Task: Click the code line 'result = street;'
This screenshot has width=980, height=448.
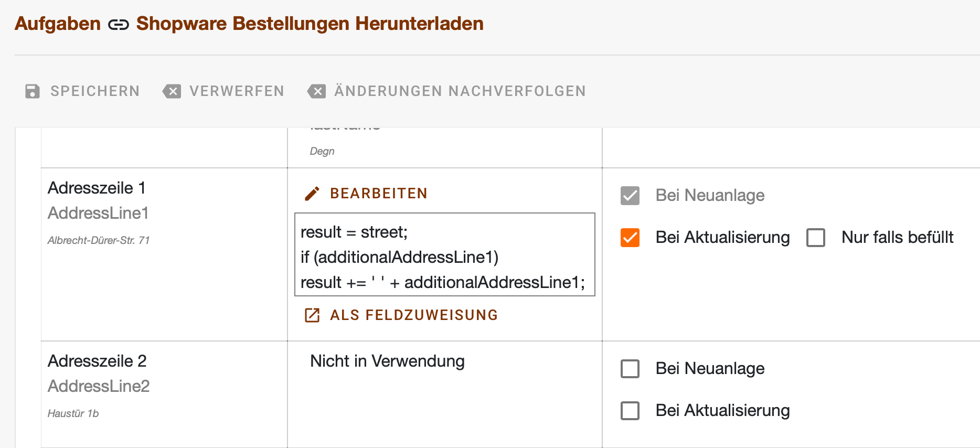Action: [x=354, y=232]
